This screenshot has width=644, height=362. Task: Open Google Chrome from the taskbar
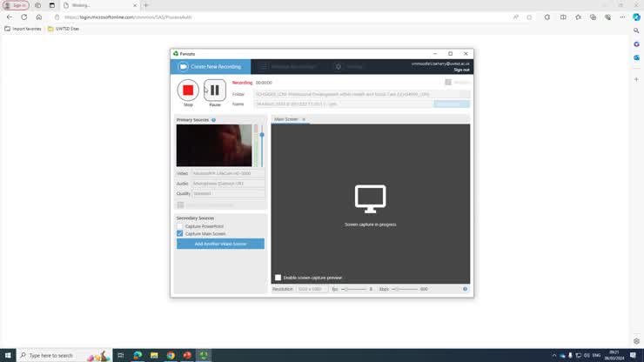point(171,355)
